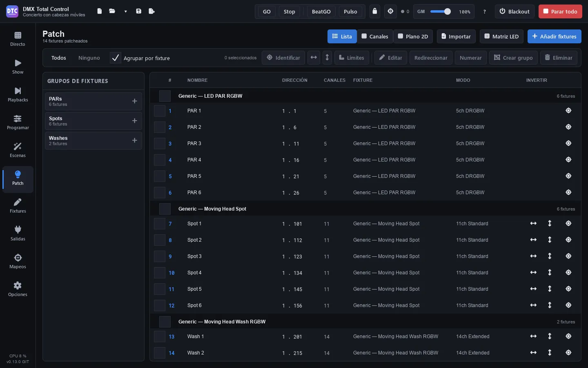Click the Blackout button
The height and width of the screenshot is (368, 588).
click(514, 11)
